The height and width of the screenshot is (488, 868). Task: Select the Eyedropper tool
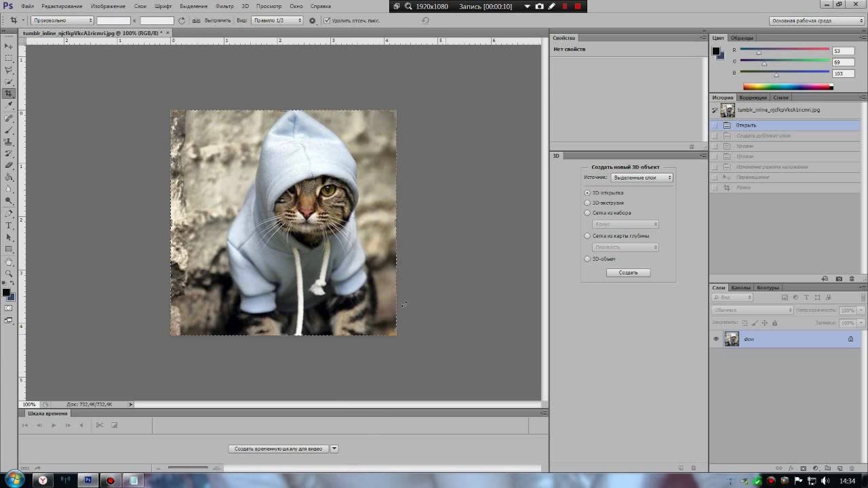[9, 106]
